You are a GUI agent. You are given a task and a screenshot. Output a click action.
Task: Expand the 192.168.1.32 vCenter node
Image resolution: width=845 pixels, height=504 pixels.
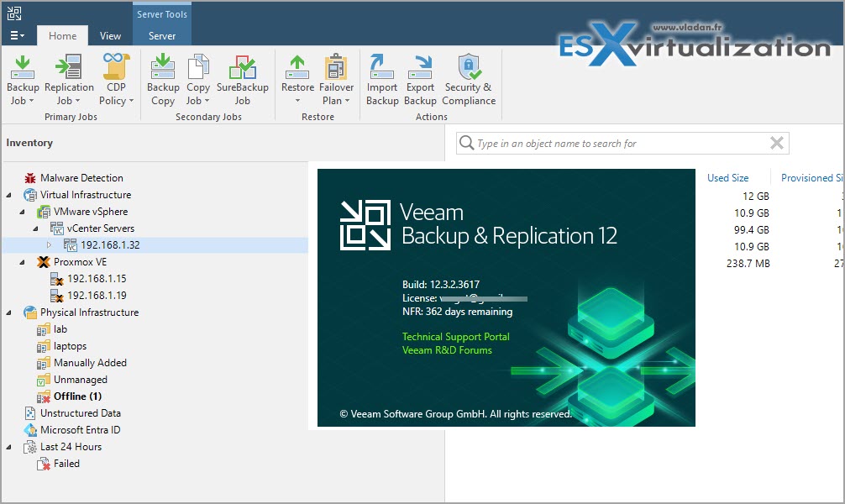[49, 244]
